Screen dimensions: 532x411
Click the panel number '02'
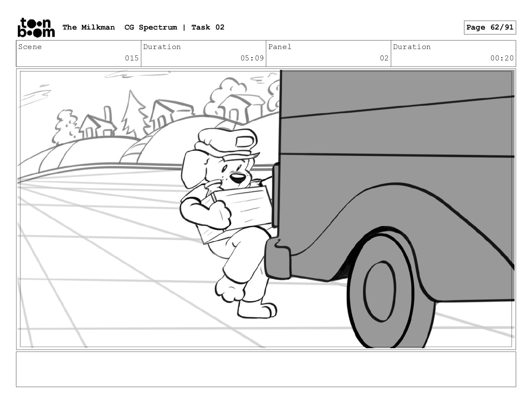384,58
